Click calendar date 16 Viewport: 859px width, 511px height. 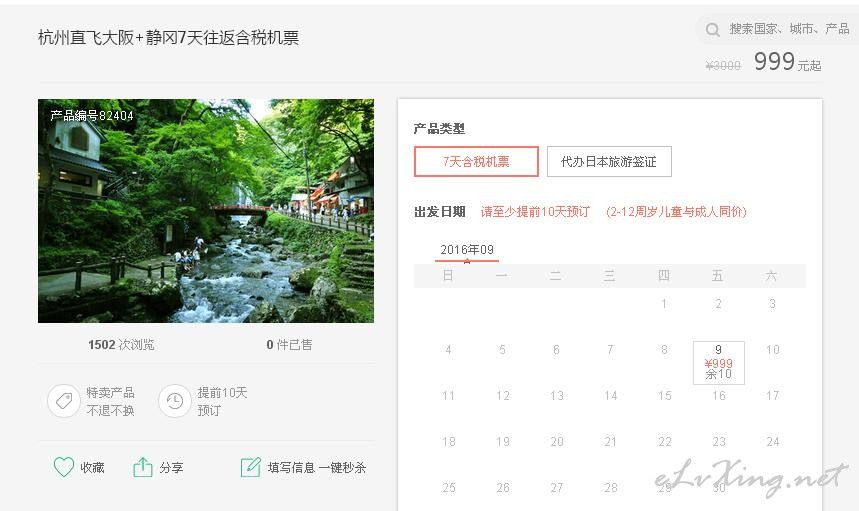[x=719, y=395]
